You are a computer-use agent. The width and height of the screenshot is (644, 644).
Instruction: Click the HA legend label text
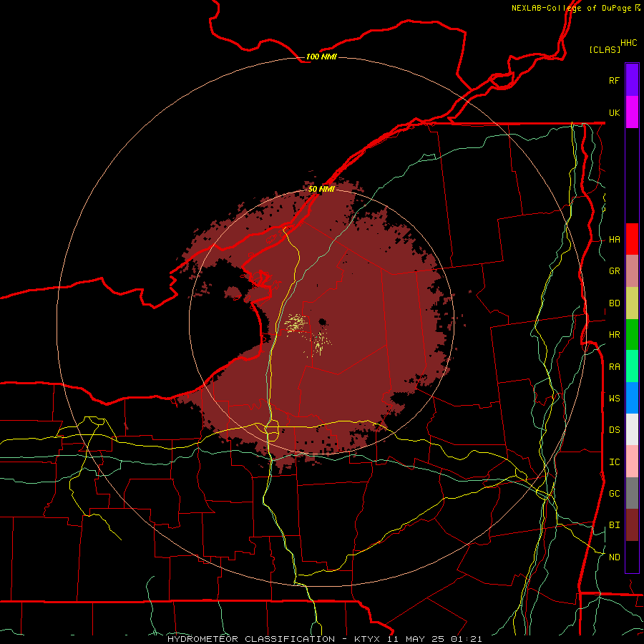614,240
